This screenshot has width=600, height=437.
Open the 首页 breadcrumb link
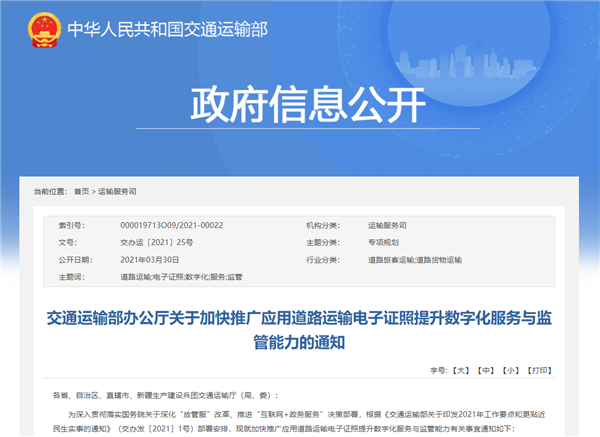[x=82, y=191]
